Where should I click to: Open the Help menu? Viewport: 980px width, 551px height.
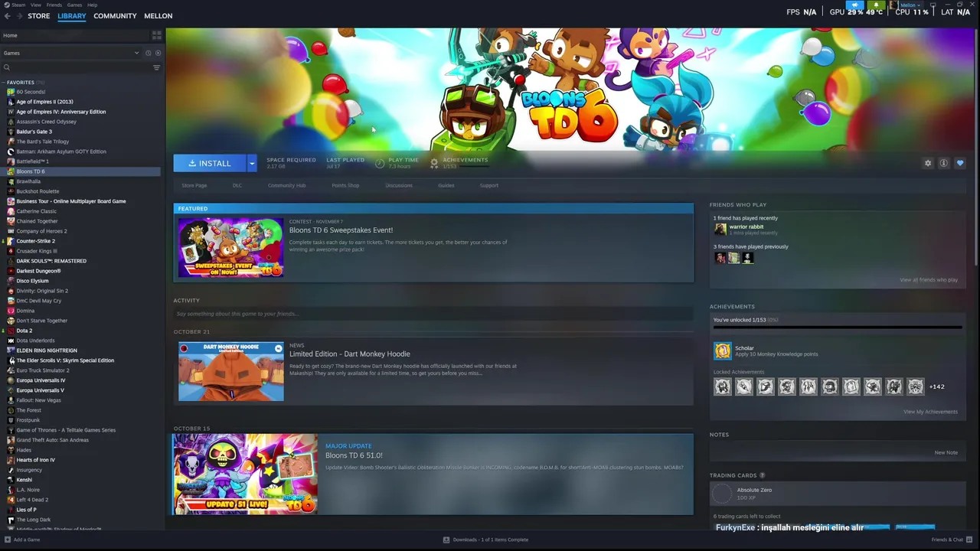[x=92, y=5]
